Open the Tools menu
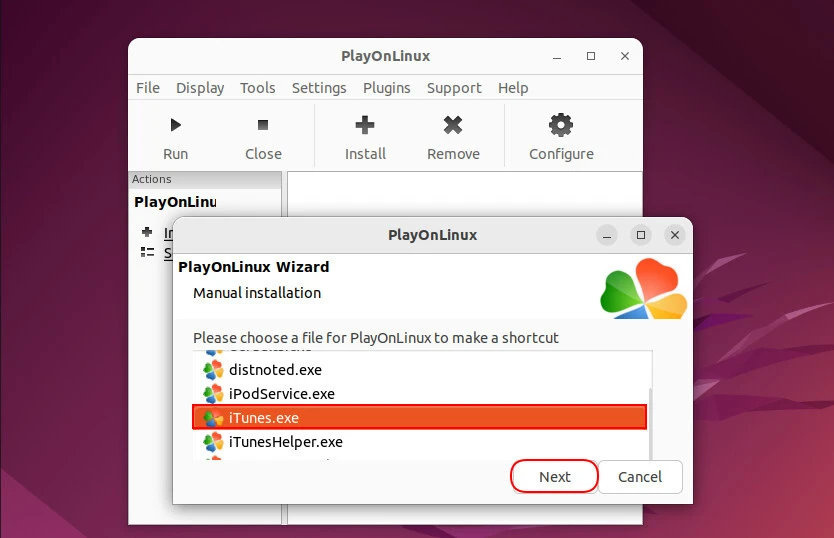 [257, 88]
